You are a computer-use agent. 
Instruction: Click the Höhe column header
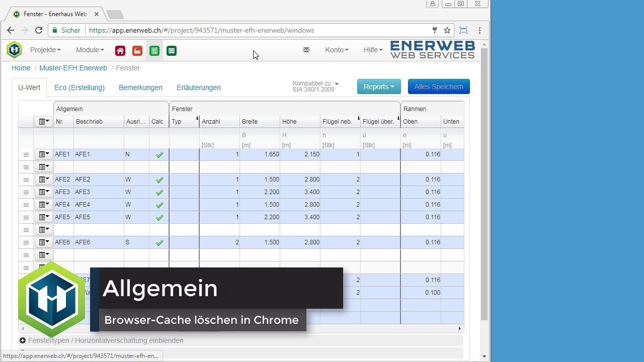coord(300,122)
